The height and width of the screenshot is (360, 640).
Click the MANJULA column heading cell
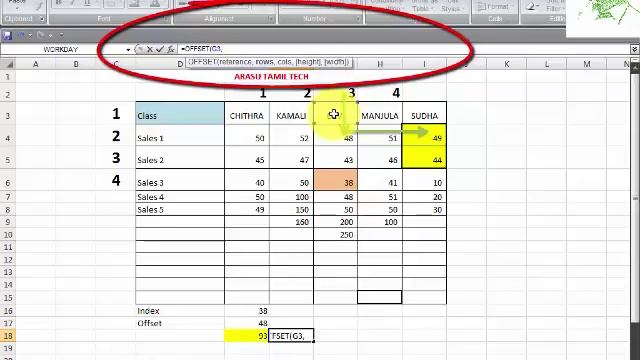tap(380, 113)
